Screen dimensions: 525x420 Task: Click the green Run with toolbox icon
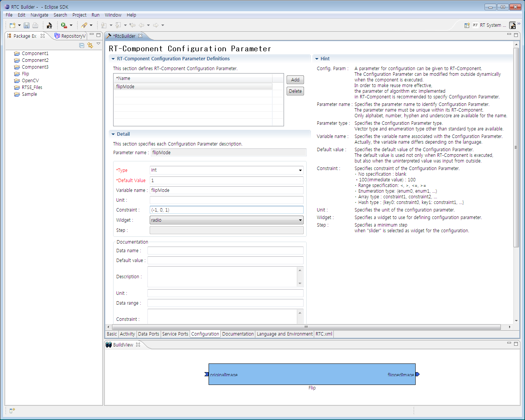point(64,25)
